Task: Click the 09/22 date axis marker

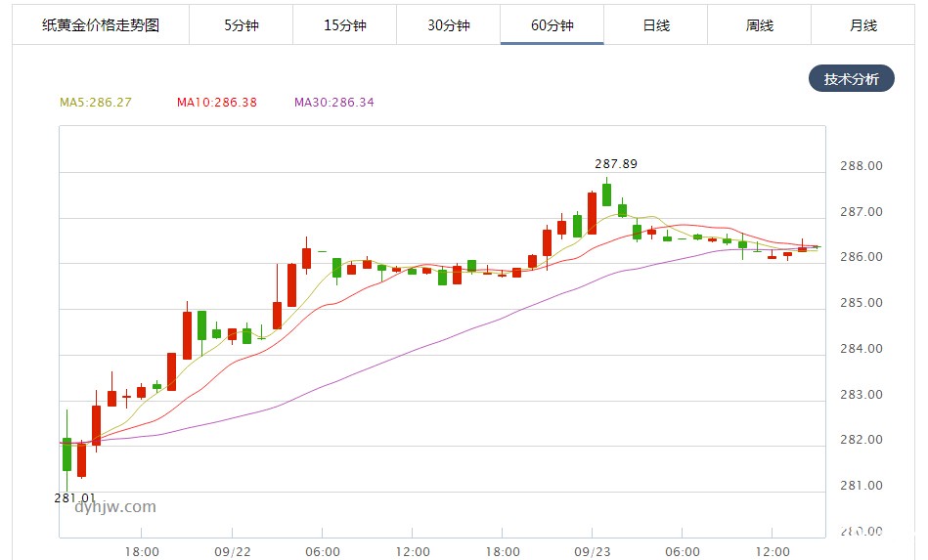Action: pyautogui.click(x=232, y=551)
